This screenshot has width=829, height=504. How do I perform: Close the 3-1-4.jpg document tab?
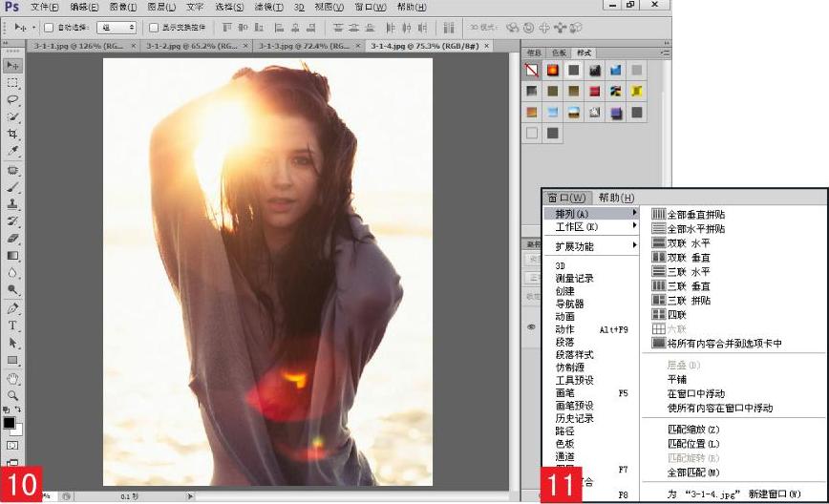[x=487, y=46]
